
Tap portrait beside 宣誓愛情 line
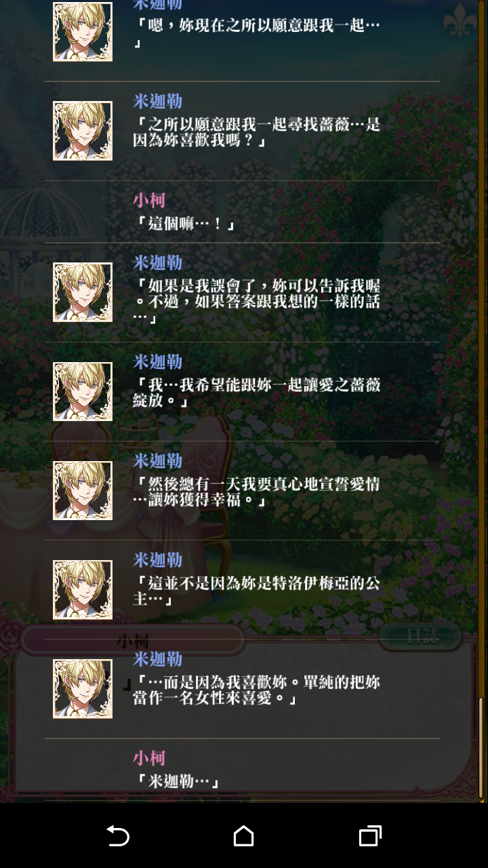pos(83,490)
